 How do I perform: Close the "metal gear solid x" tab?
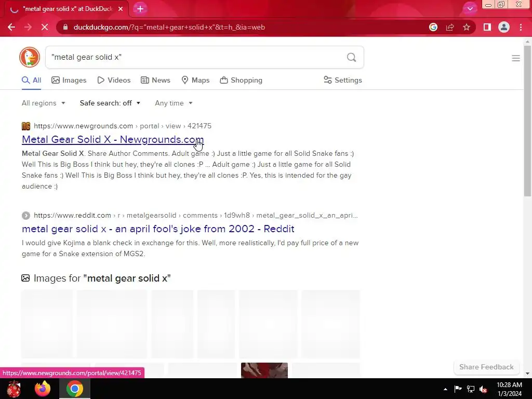click(121, 9)
